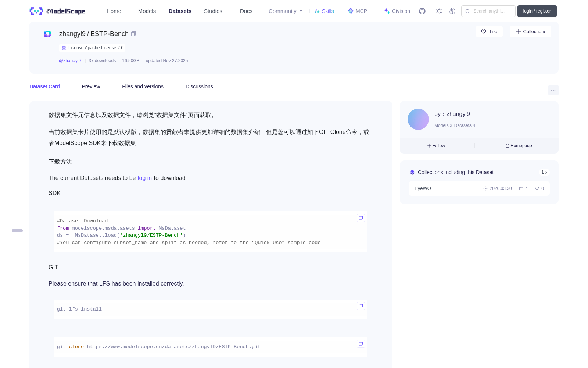This screenshot has width=588, height=368.
Task: Copy dataset name zhangyl9/ESTP-Bench icon
Action: tap(133, 34)
